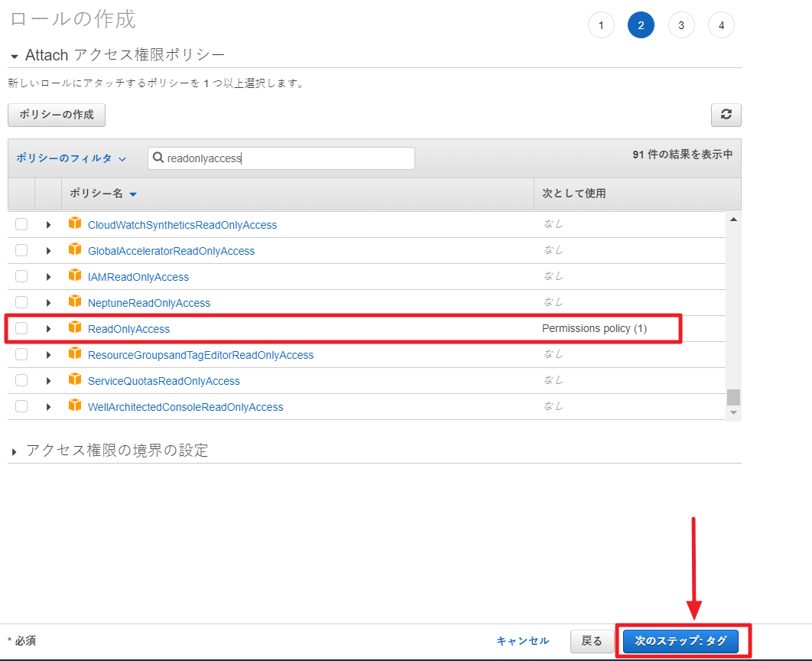Click the step 1 circle indicator
The image size is (812, 661).
(601, 25)
